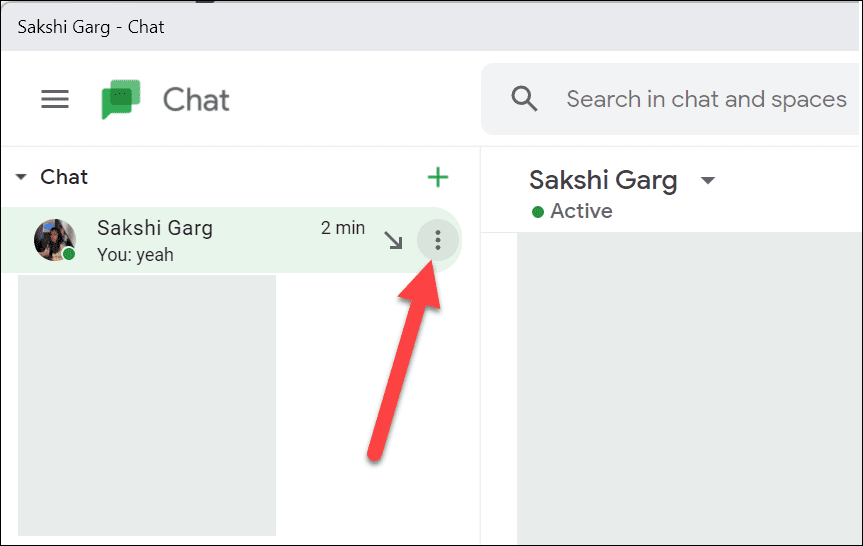863x546 pixels.
Task: Click the Google Chat logo
Action: (x=121, y=99)
